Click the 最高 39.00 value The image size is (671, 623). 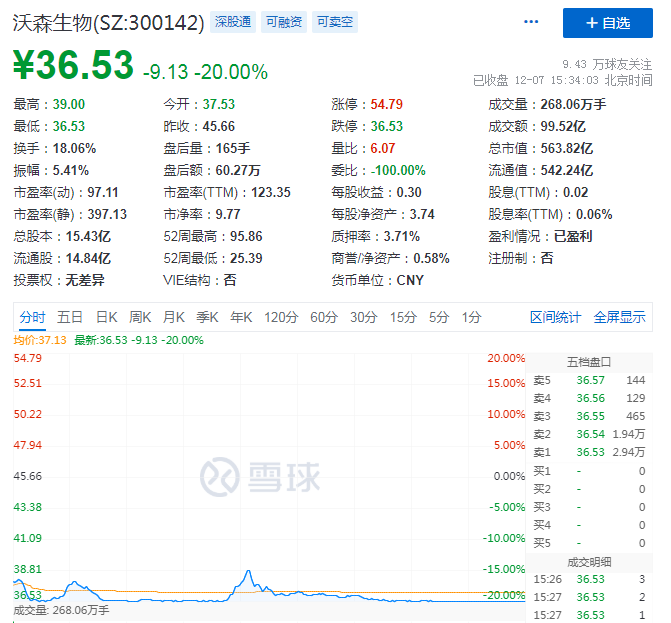click(68, 104)
